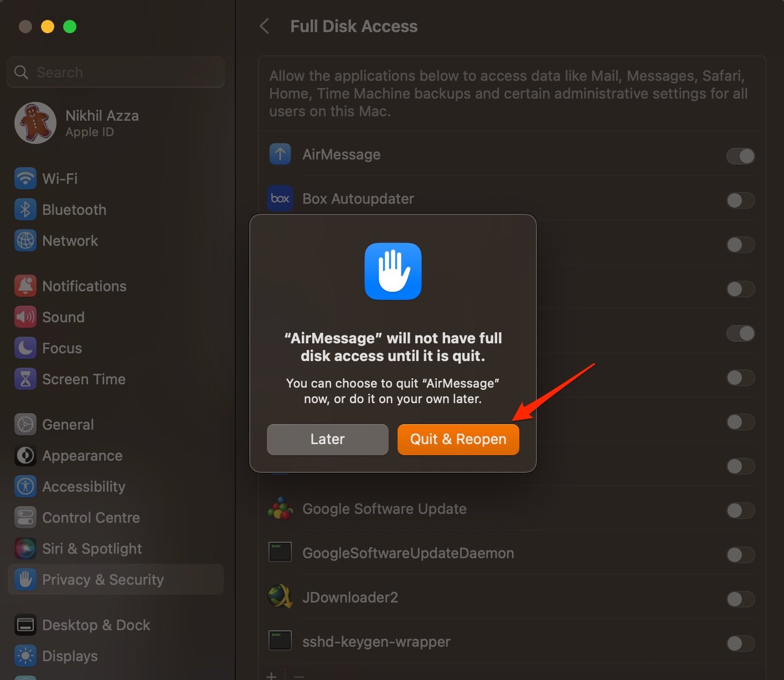Click the Quit & Reopen button
This screenshot has width=784, height=680.
click(x=458, y=440)
